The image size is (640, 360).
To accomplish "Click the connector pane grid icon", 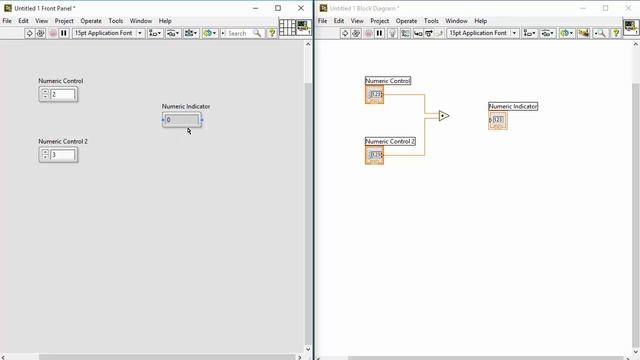I will [x=287, y=27].
